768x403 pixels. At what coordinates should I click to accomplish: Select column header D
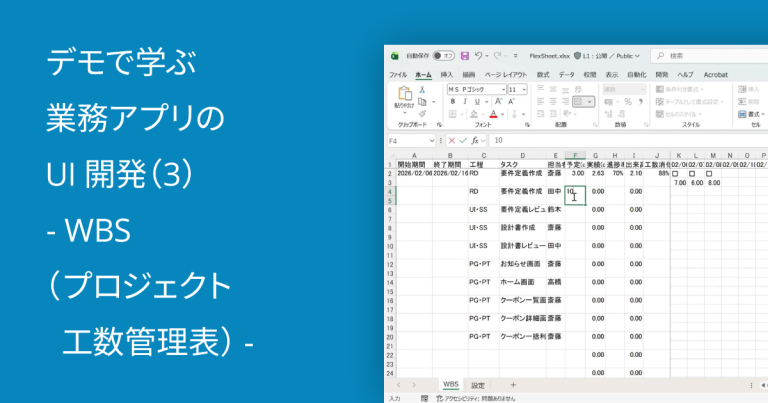pyautogui.click(x=523, y=156)
